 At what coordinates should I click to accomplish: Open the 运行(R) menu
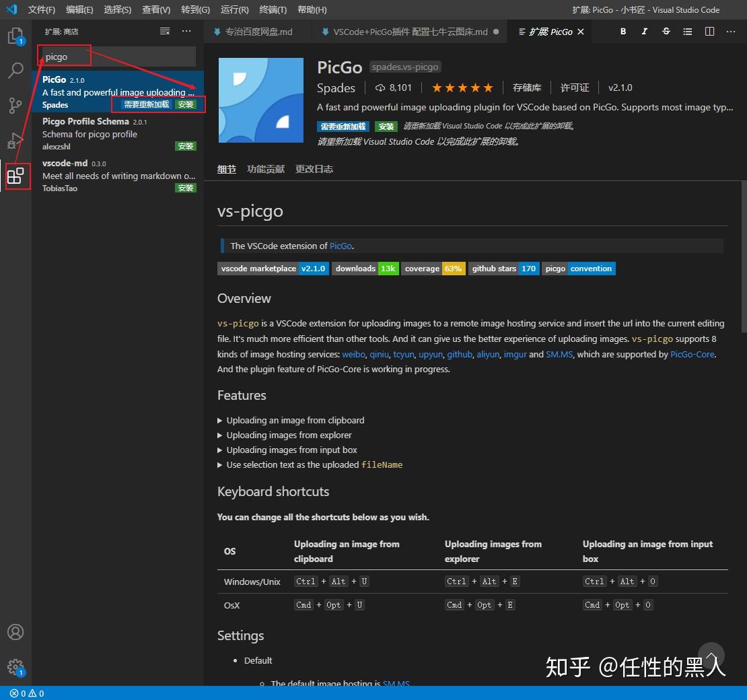pyautogui.click(x=234, y=9)
